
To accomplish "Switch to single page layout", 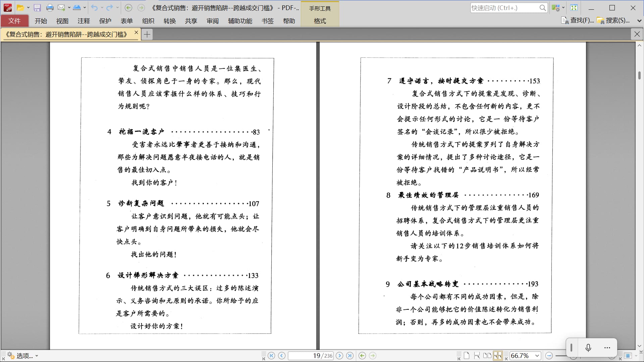I will [x=467, y=356].
